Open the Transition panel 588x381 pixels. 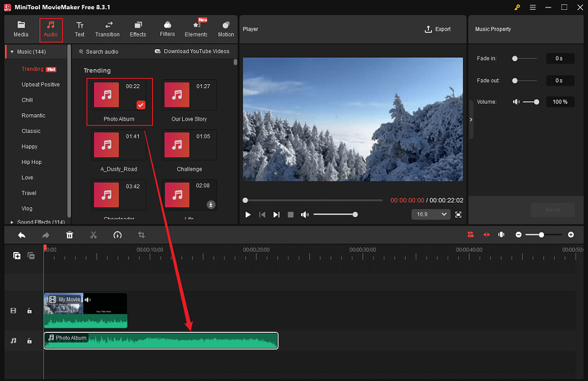[x=107, y=28]
